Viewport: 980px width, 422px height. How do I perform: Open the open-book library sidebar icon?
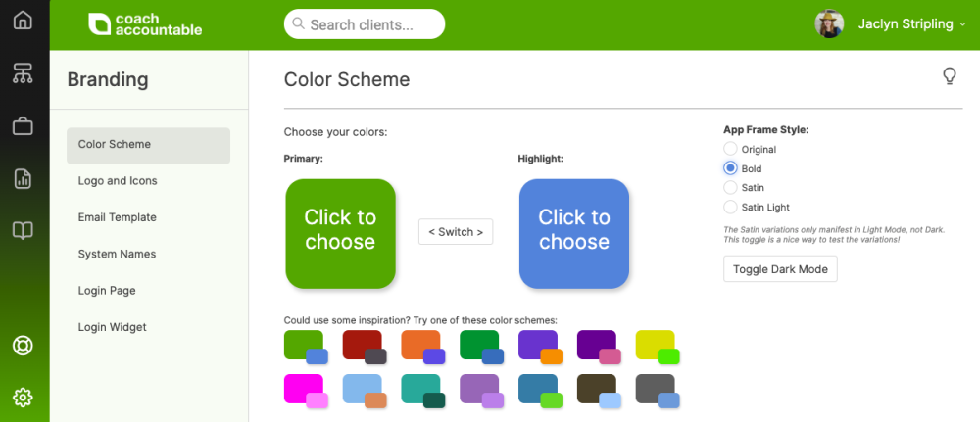pos(24,231)
